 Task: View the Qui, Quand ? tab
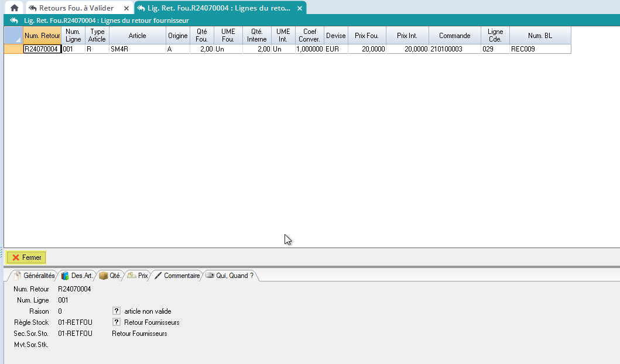coord(230,276)
